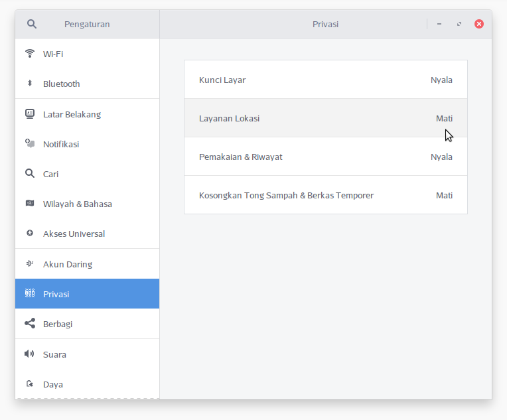507x420 pixels.
Task: Open the Layanan Lokasi row
Action: 325,118
